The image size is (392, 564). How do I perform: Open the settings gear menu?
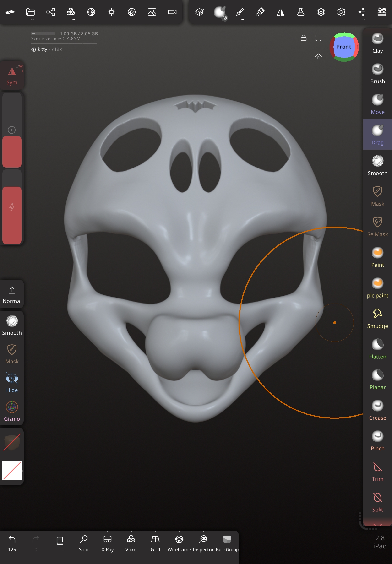coord(341,12)
